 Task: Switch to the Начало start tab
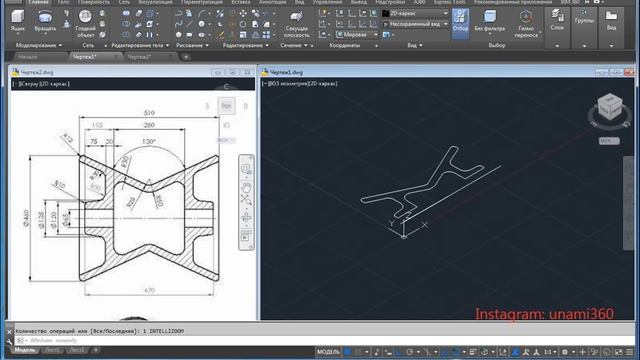coord(28,57)
